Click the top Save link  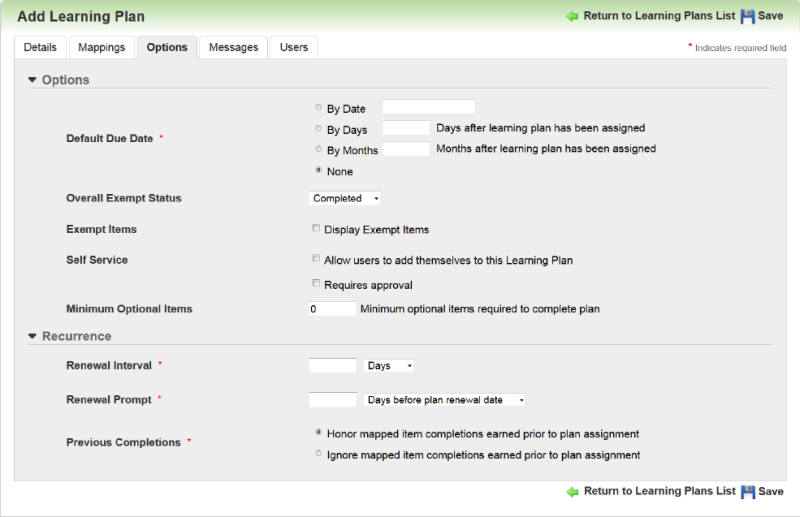770,16
